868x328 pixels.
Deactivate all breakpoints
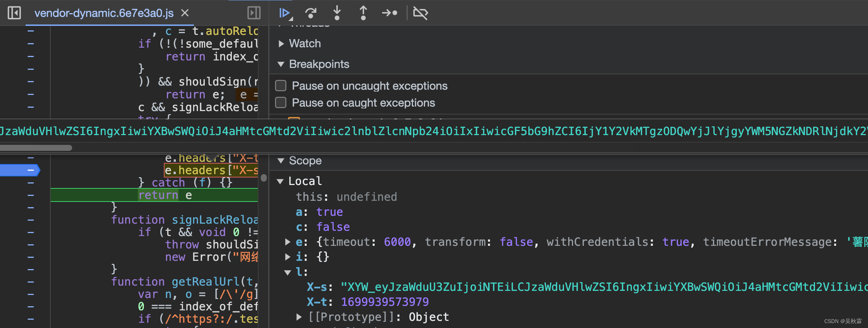420,13
